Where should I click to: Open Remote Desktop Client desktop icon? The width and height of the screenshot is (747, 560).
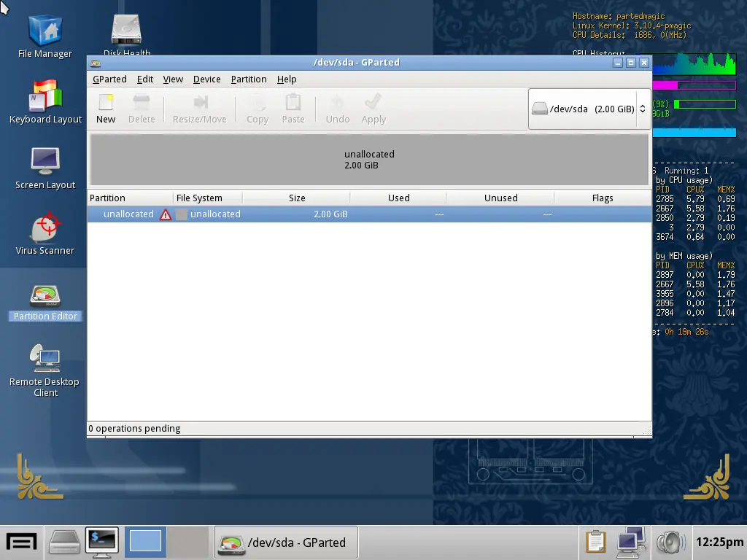click(x=45, y=370)
